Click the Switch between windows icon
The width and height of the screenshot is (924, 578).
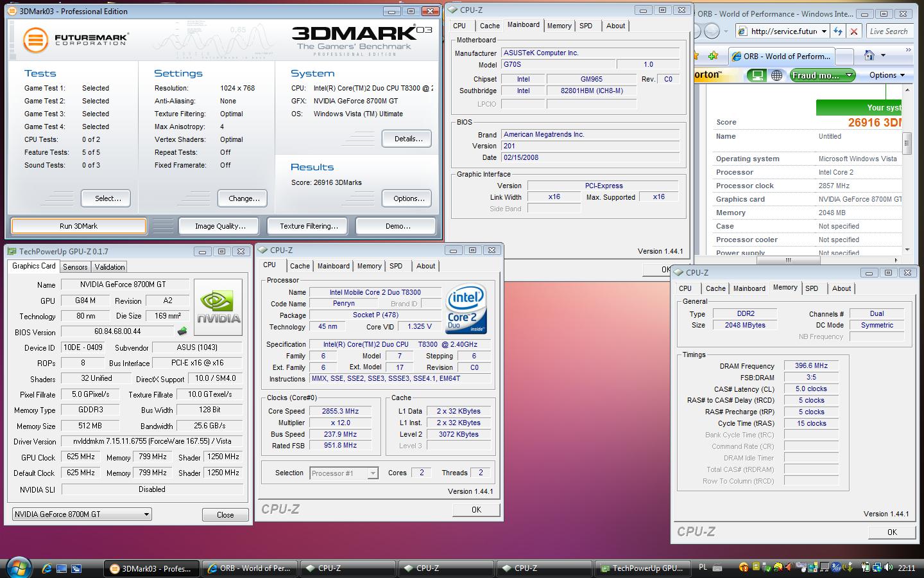[x=76, y=568]
